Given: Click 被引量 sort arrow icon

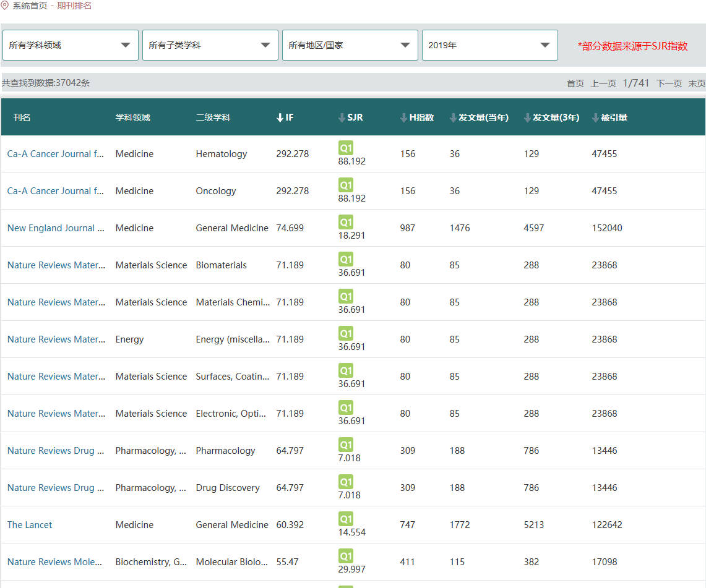Looking at the screenshot, I should 595,117.
